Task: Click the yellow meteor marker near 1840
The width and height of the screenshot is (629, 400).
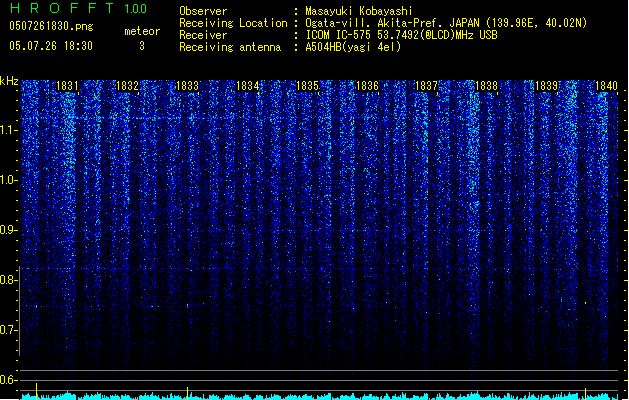Action: pos(585,393)
